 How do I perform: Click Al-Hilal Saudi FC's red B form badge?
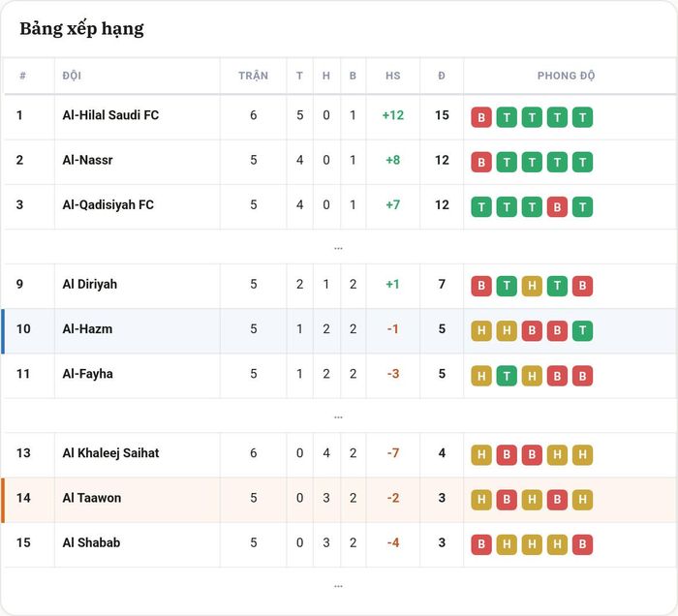(x=481, y=117)
